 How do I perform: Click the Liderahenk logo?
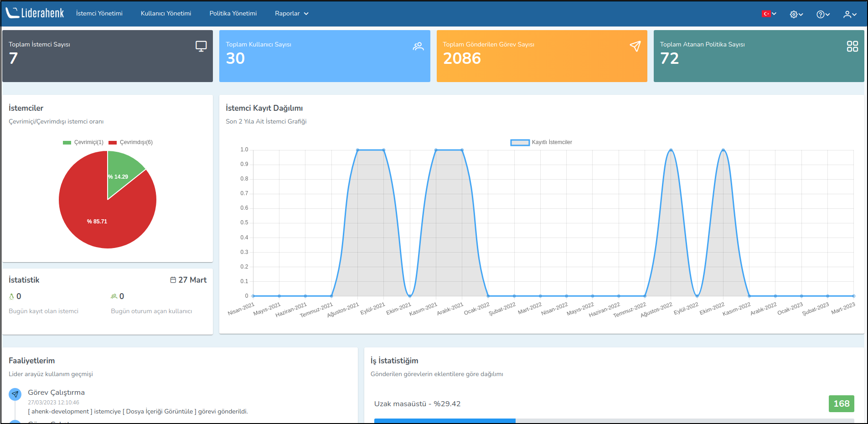tap(35, 13)
